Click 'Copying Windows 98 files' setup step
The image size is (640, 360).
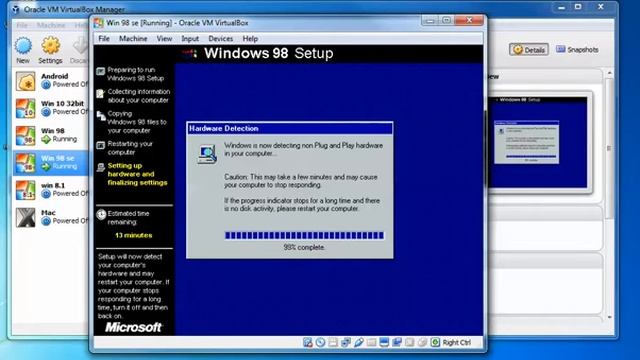point(137,122)
